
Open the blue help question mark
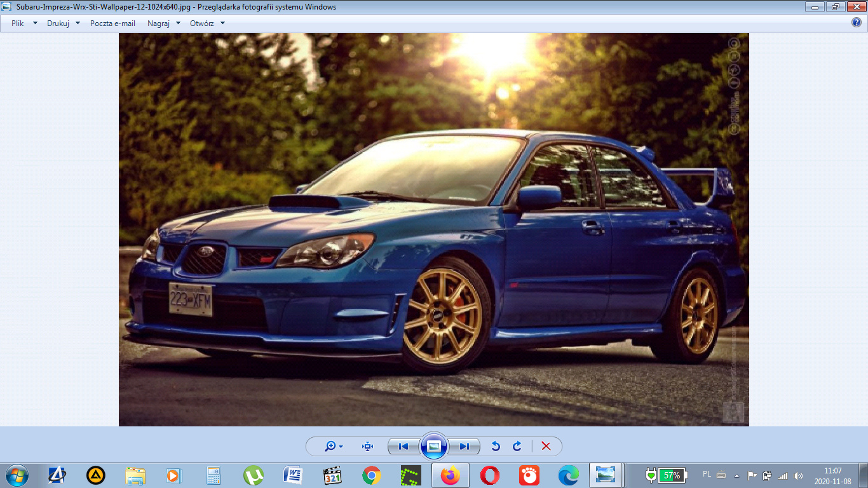[x=856, y=23]
